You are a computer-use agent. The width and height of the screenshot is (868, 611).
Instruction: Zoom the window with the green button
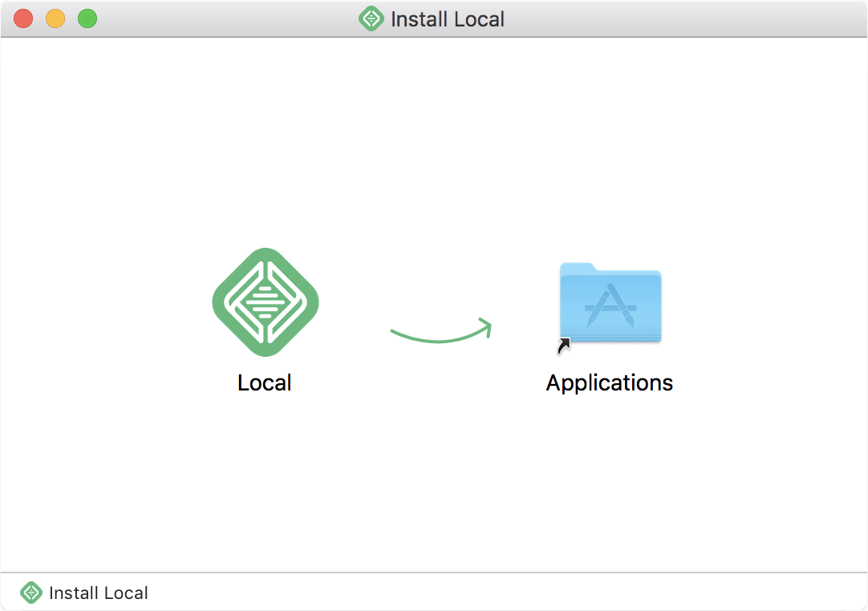[x=87, y=18]
